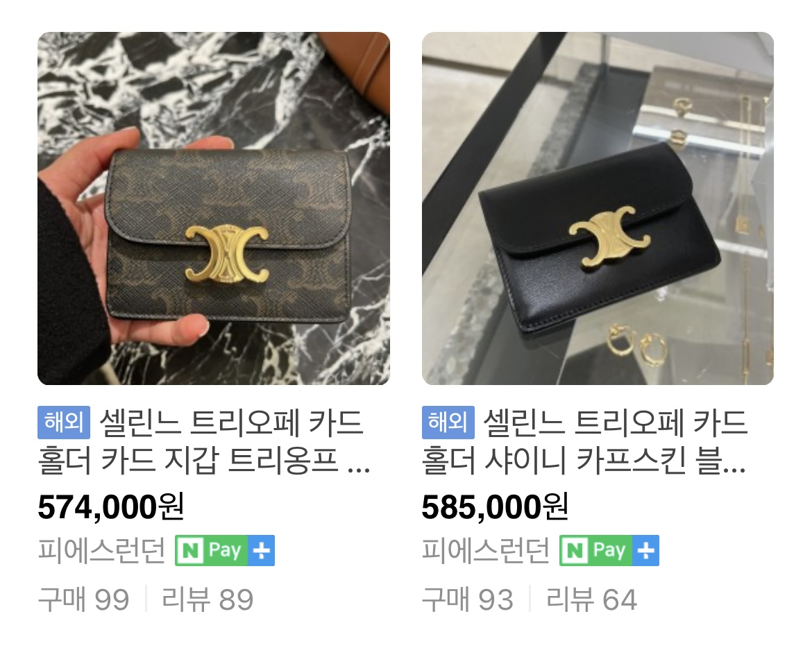Click the 해외 badge on the left product
This screenshot has width=812, height=657.
click(64, 423)
